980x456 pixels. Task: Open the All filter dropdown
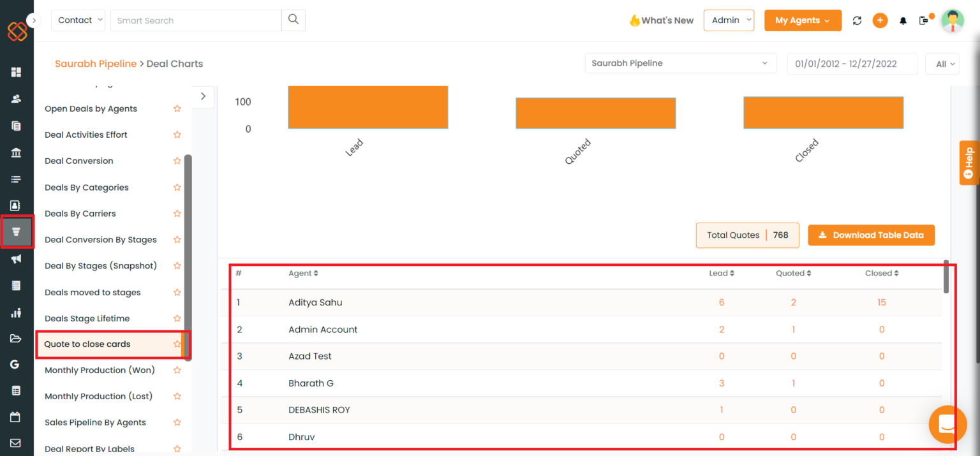(942, 63)
